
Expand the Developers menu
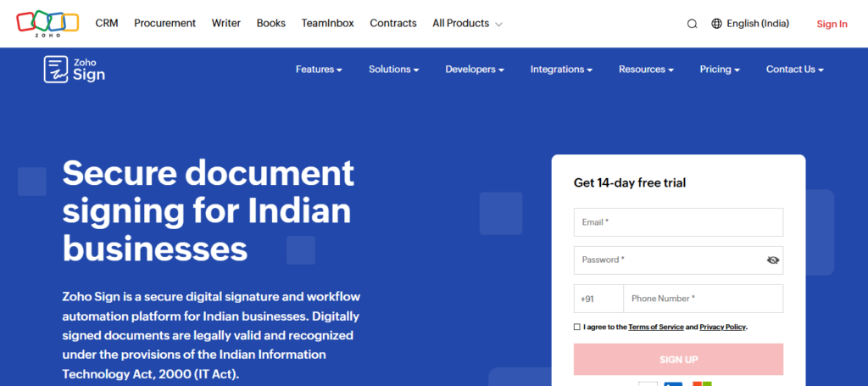pyautogui.click(x=475, y=70)
